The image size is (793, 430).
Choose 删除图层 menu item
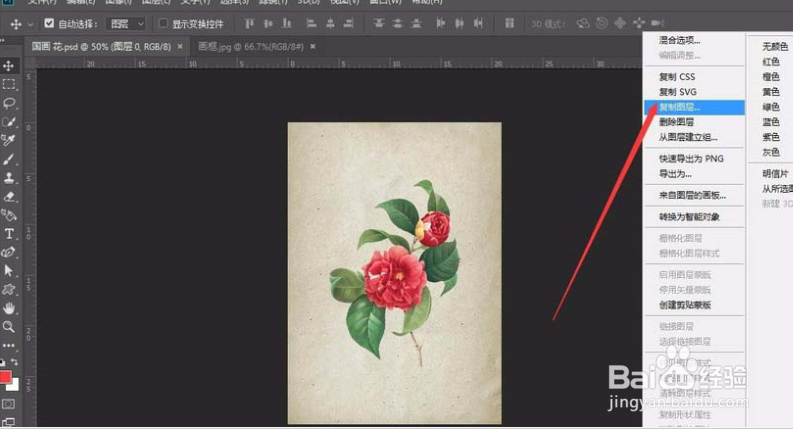(694, 122)
